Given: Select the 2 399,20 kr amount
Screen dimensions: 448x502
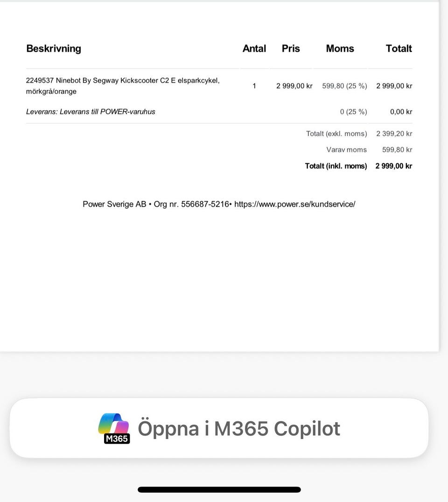Looking at the screenshot, I should 394,133.
